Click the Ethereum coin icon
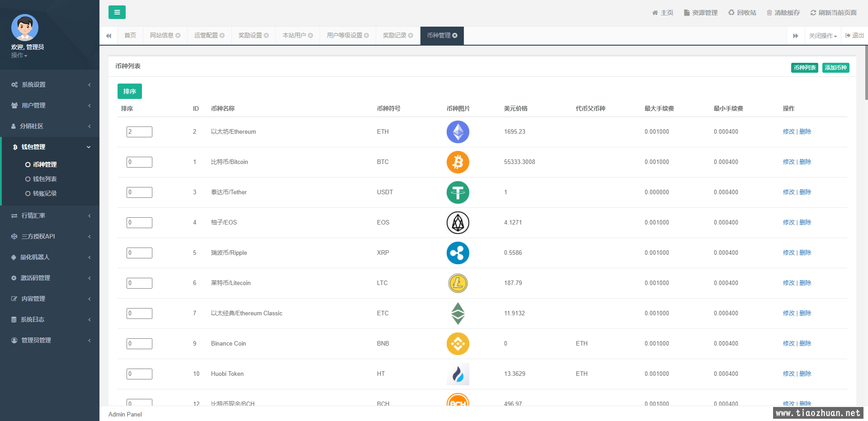This screenshot has width=868, height=421. [x=458, y=132]
